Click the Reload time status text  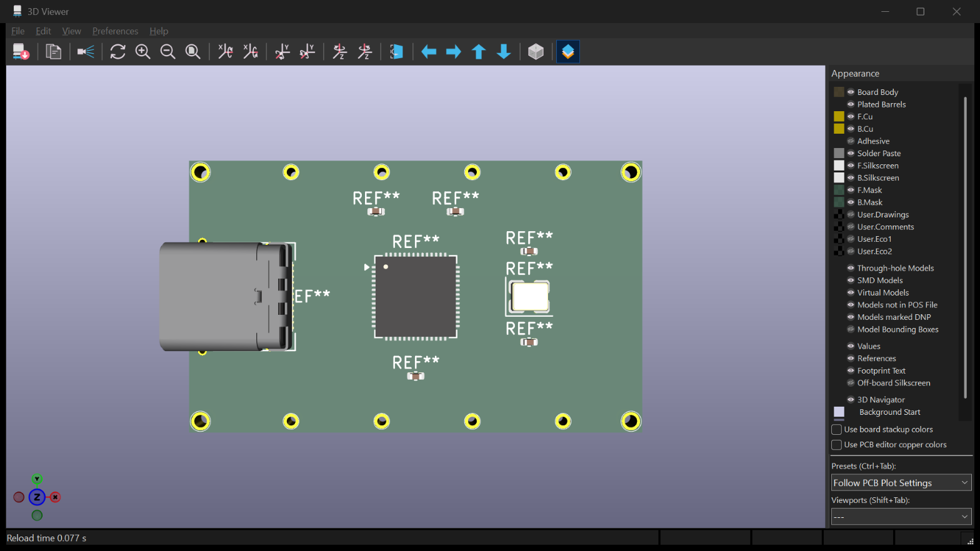pyautogui.click(x=47, y=538)
